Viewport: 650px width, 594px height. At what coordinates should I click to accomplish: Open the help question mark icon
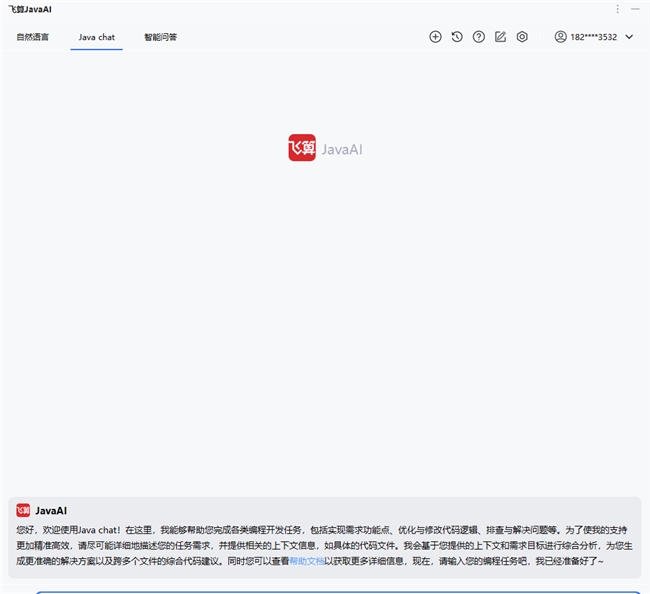[479, 37]
